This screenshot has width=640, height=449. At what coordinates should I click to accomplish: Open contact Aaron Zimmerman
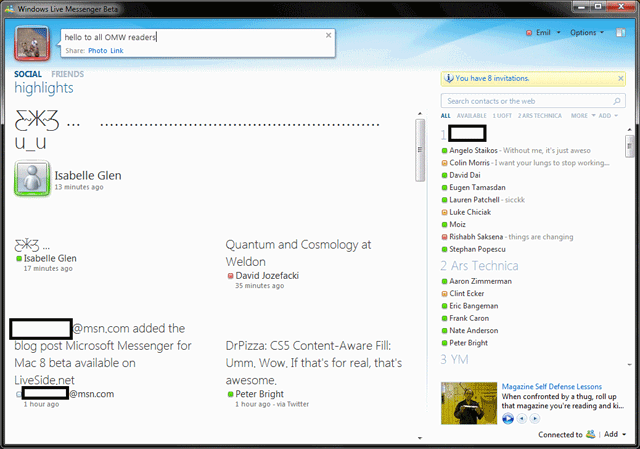pos(480,281)
